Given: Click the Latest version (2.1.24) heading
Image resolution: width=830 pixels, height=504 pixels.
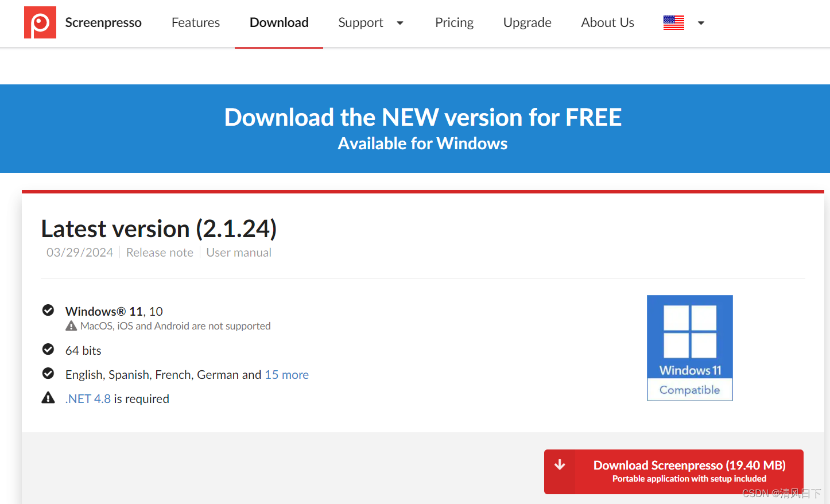Looking at the screenshot, I should 159,228.
